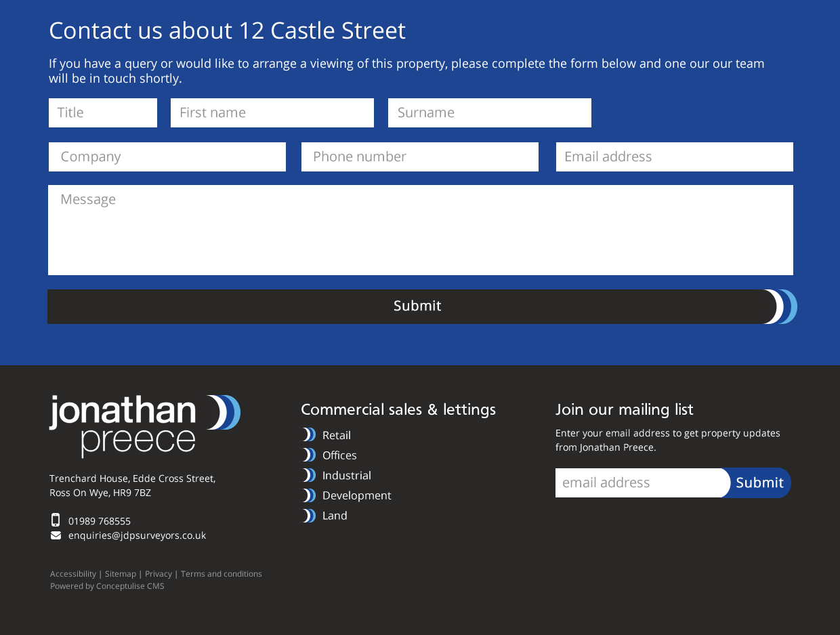
Task: Open the Accessibility footer link
Action: pyautogui.click(x=73, y=574)
